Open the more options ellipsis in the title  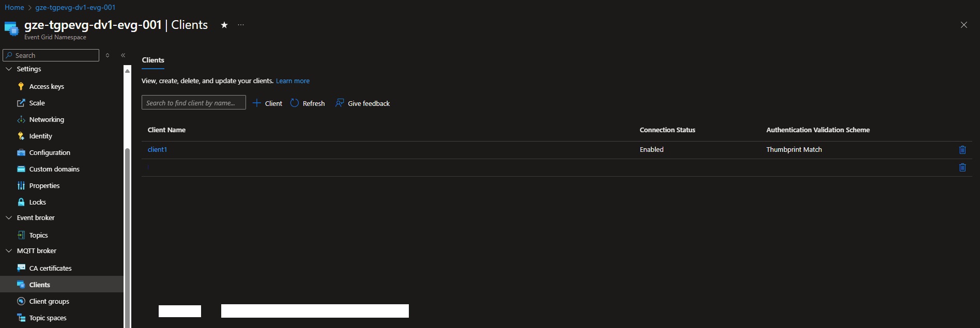241,25
